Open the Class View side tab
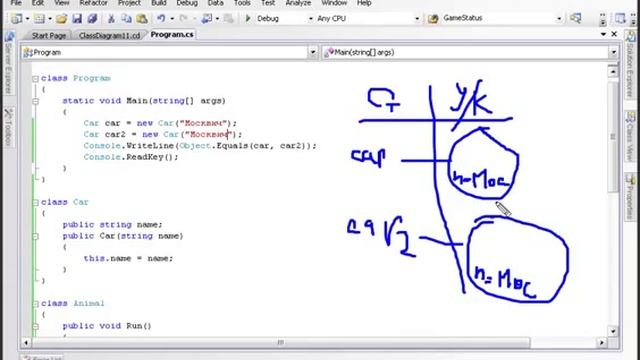Screen dimensions: 640x360 tap(631, 138)
